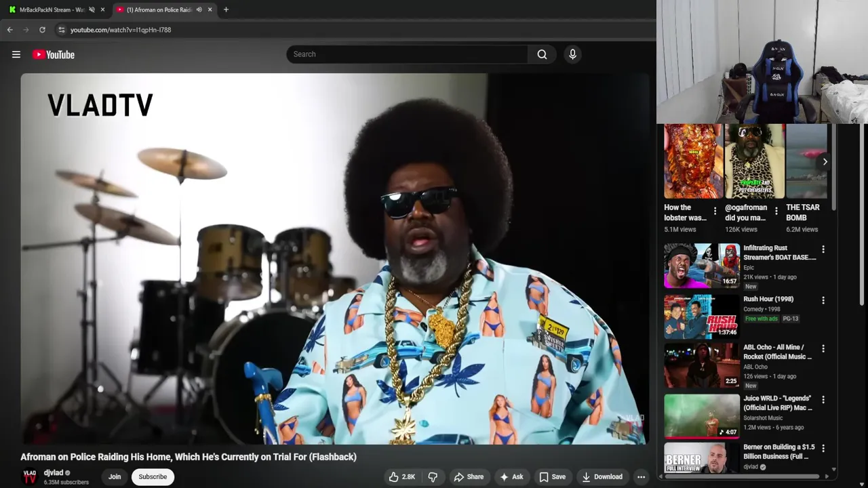The image size is (868, 488).
Task: Click the Afroman video player to pause
Action: pyautogui.click(x=335, y=259)
